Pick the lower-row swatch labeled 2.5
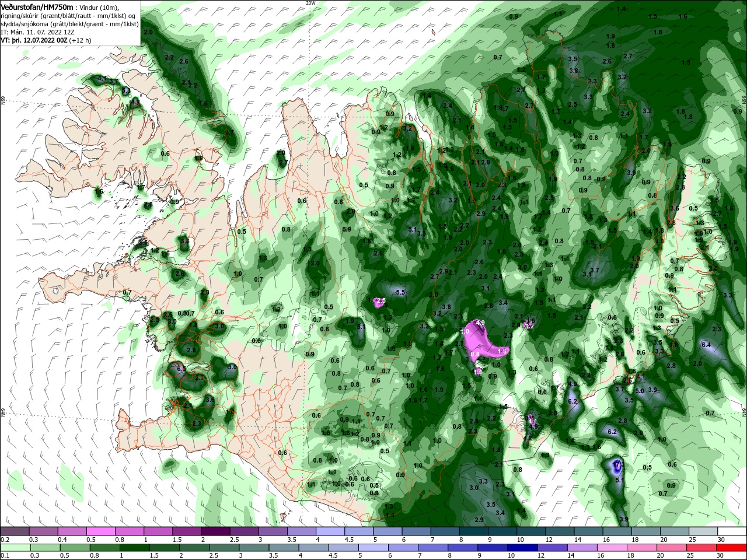This screenshot has width=747, height=560. (x=224, y=548)
